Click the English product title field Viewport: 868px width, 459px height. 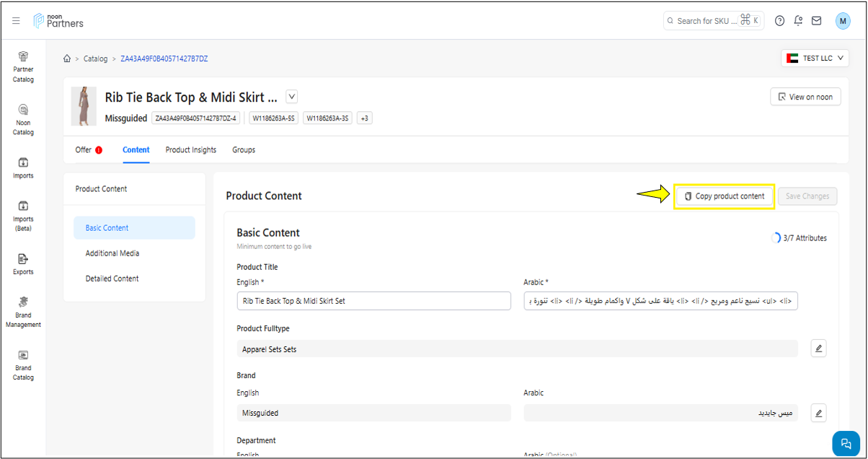373,301
